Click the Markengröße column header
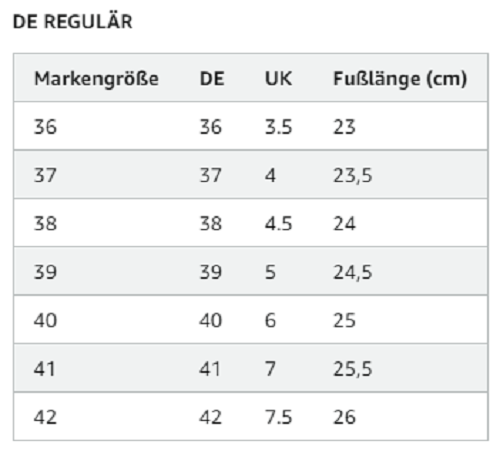The height and width of the screenshot is (458, 500). point(96,79)
